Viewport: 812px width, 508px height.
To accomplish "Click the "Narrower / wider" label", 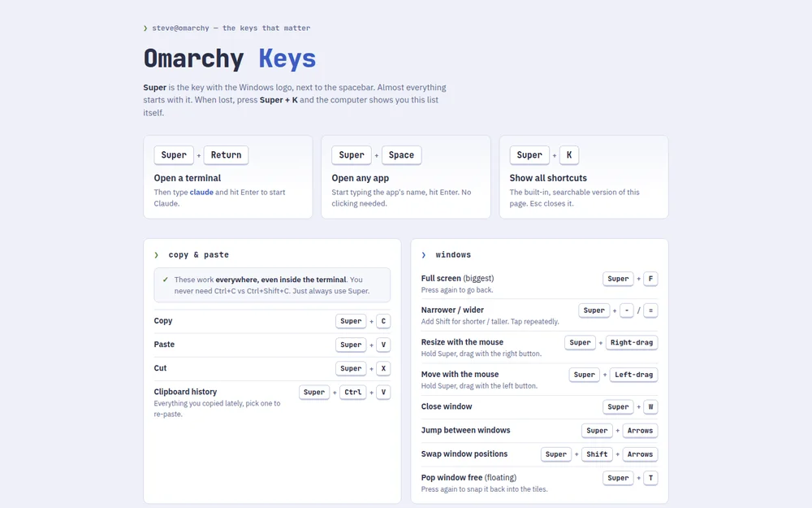I will tap(452, 310).
